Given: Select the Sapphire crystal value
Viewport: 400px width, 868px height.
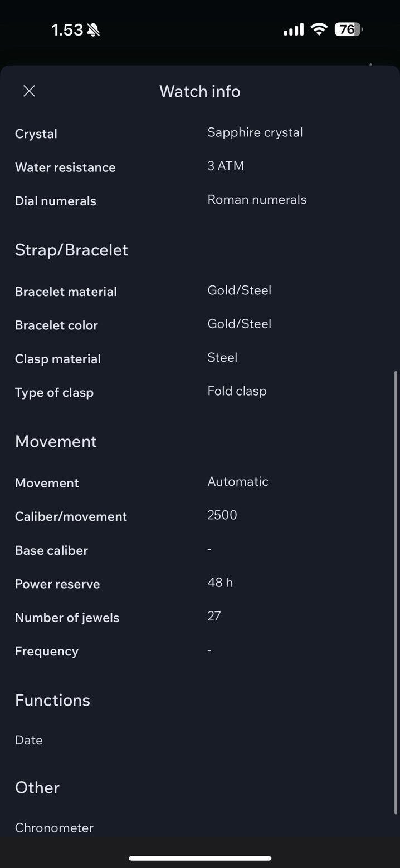Looking at the screenshot, I should [255, 132].
